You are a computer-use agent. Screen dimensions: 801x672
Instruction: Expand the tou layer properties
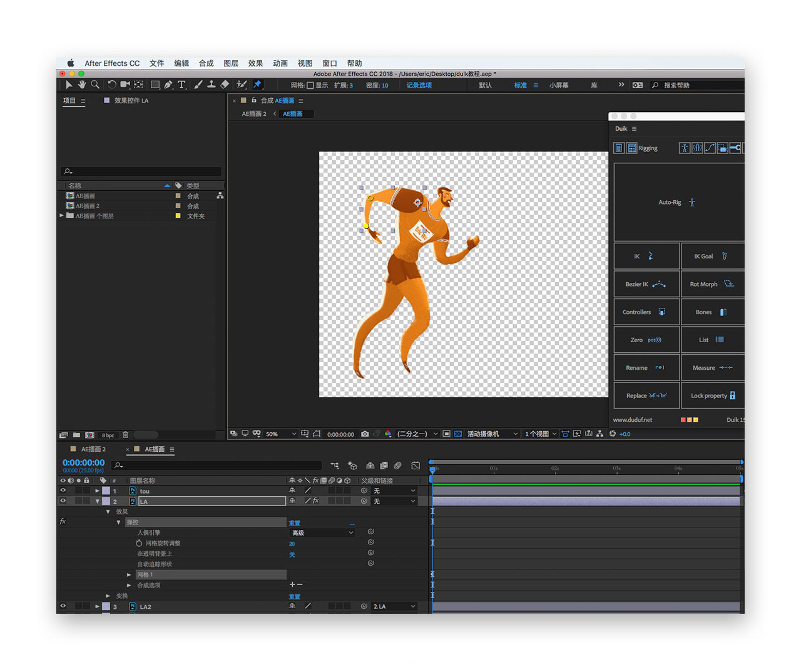98,491
